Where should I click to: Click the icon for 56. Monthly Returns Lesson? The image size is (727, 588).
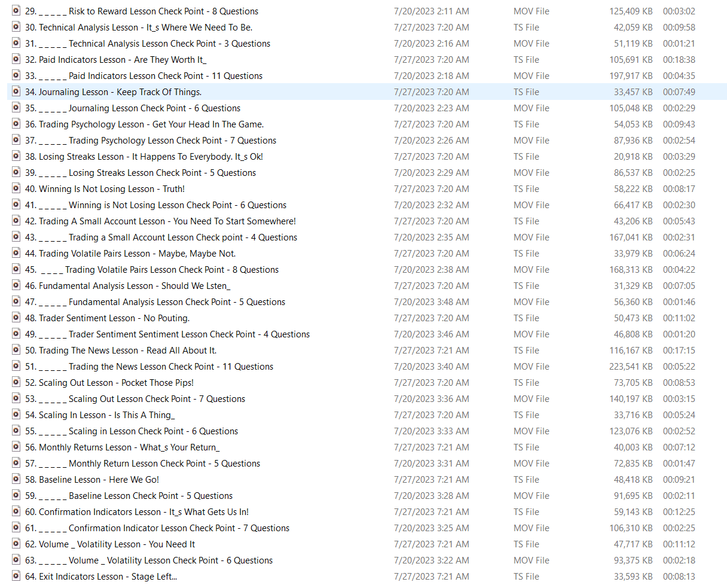(x=16, y=447)
